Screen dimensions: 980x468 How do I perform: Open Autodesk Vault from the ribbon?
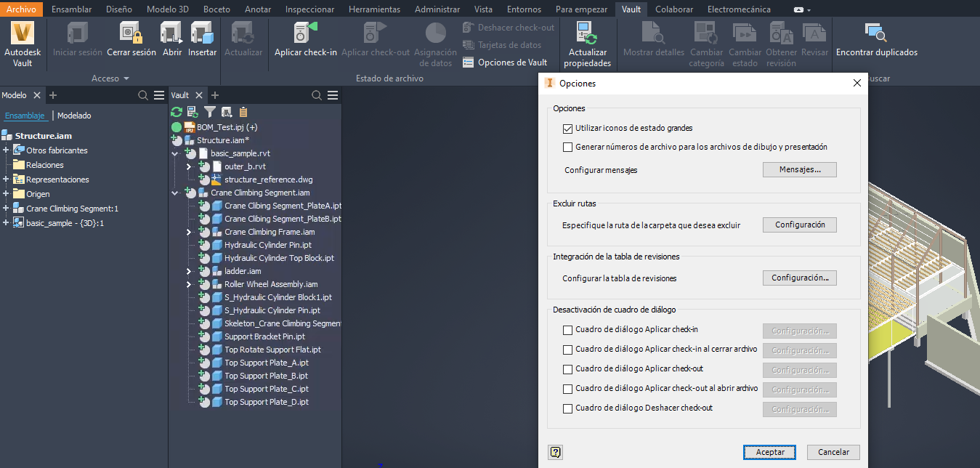23,43
